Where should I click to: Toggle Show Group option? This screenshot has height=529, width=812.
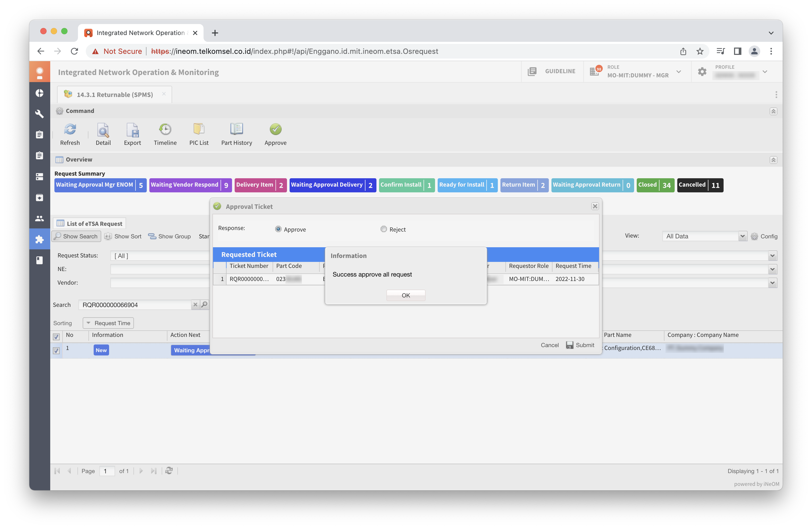(170, 236)
